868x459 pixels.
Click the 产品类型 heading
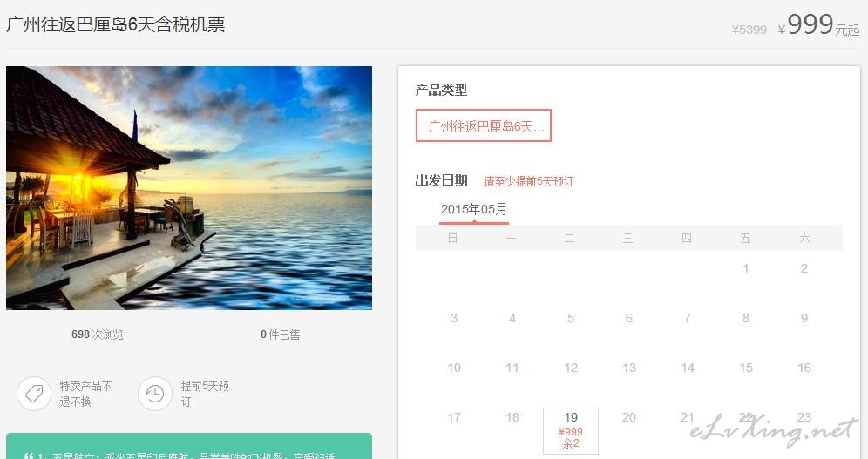click(x=441, y=90)
